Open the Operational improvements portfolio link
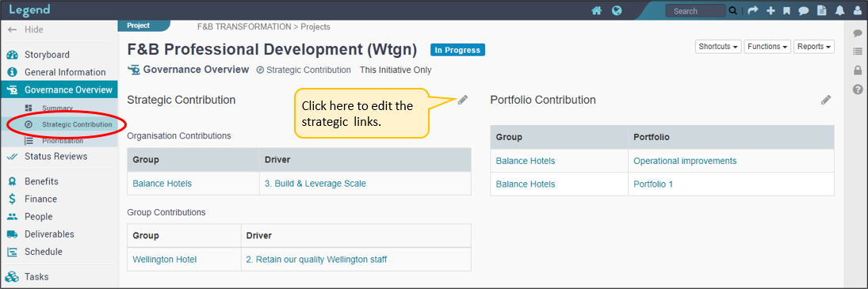The width and height of the screenshot is (868, 289). pos(685,161)
